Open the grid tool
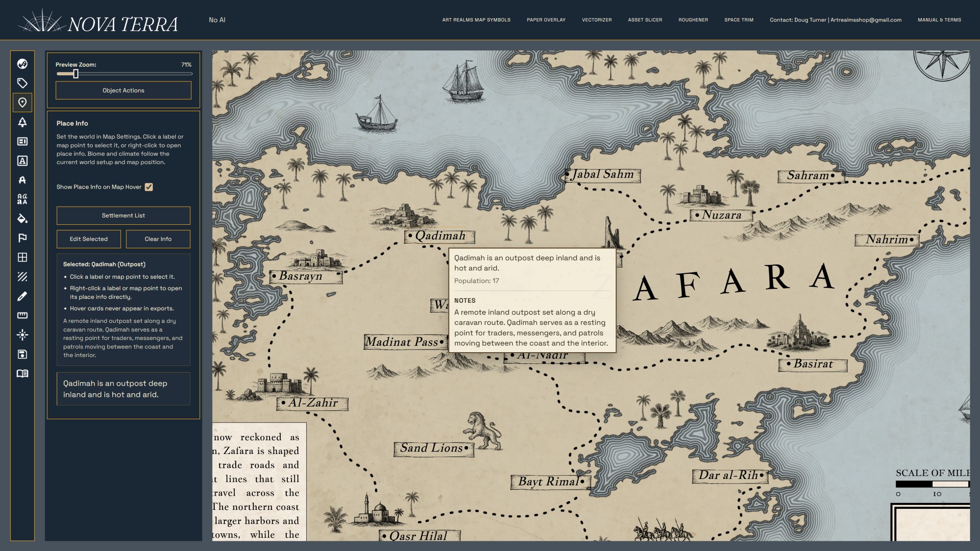The height and width of the screenshot is (551, 980). coord(22,257)
